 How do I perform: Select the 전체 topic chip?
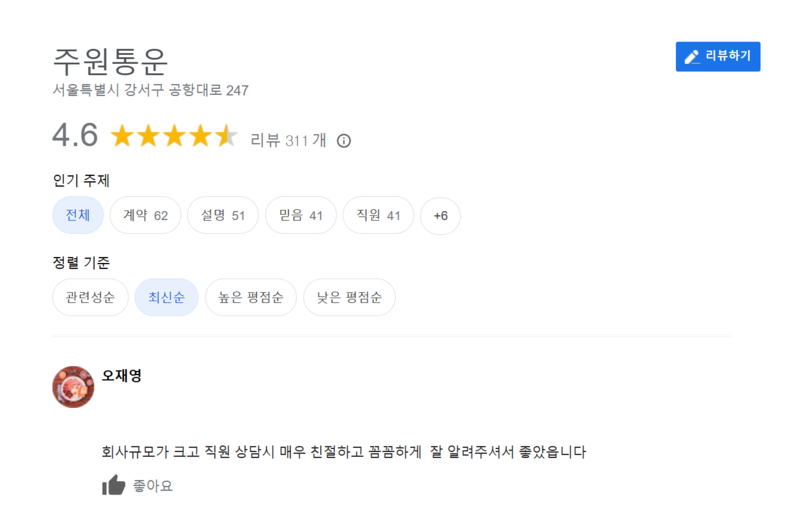click(x=78, y=215)
